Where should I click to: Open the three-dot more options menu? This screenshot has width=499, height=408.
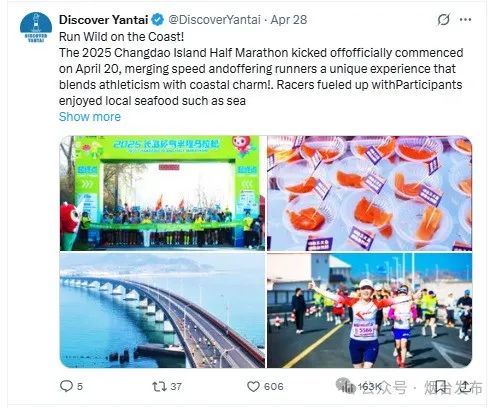point(465,20)
